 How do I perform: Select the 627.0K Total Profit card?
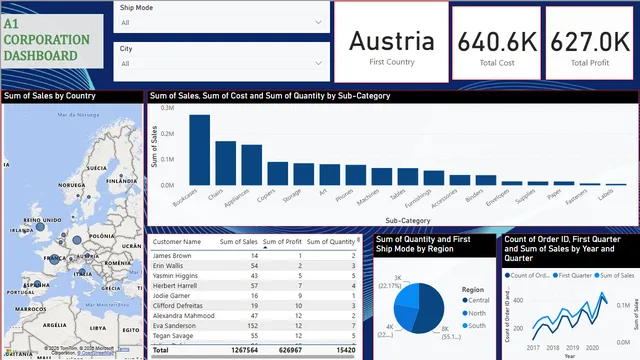(589, 43)
